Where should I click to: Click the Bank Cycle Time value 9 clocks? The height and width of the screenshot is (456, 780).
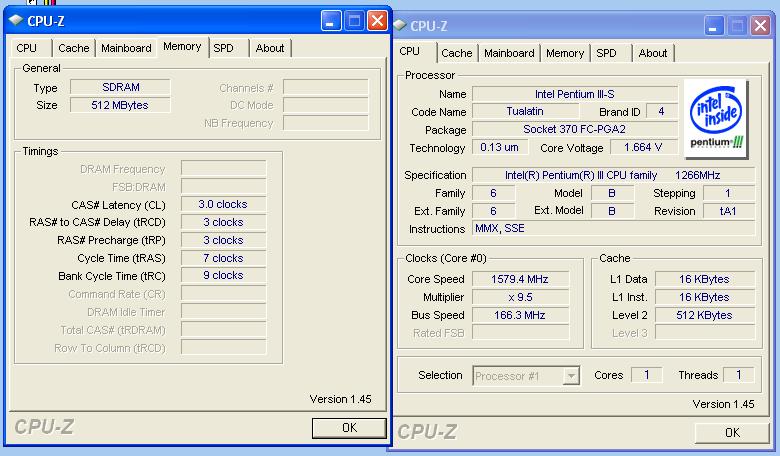coord(223,275)
